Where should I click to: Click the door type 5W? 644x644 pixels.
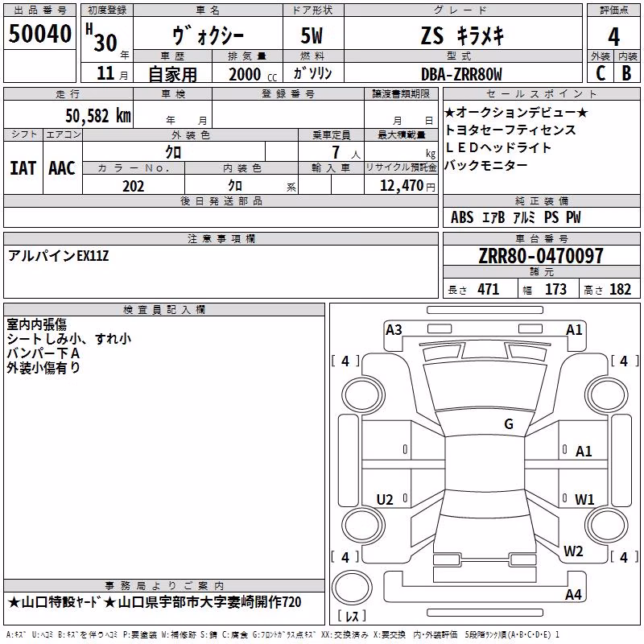[x=312, y=35]
